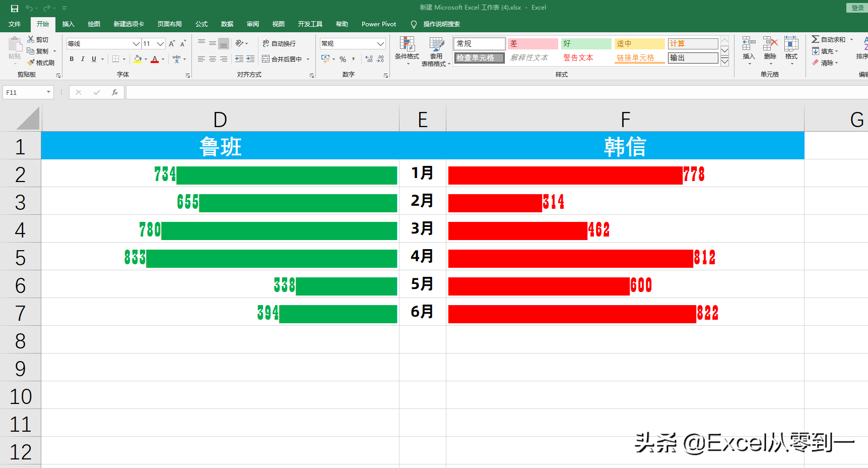Open Conditional Formatting (条件格式)
The image size is (868, 468).
[x=407, y=51]
